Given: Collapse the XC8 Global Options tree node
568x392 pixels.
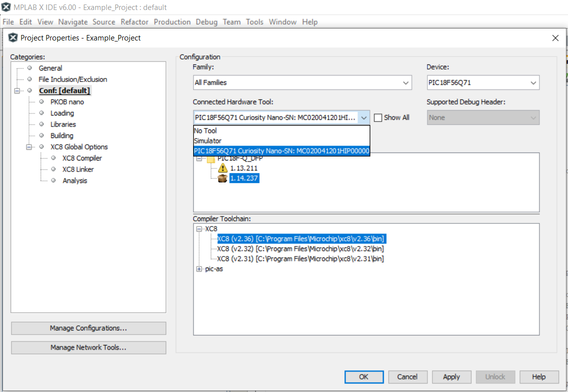Looking at the screenshot, I should pyautogui.click(x=30, y=147).
